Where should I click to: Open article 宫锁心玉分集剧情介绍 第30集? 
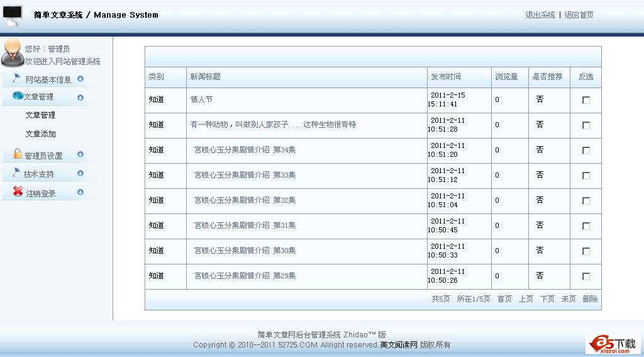245,251
